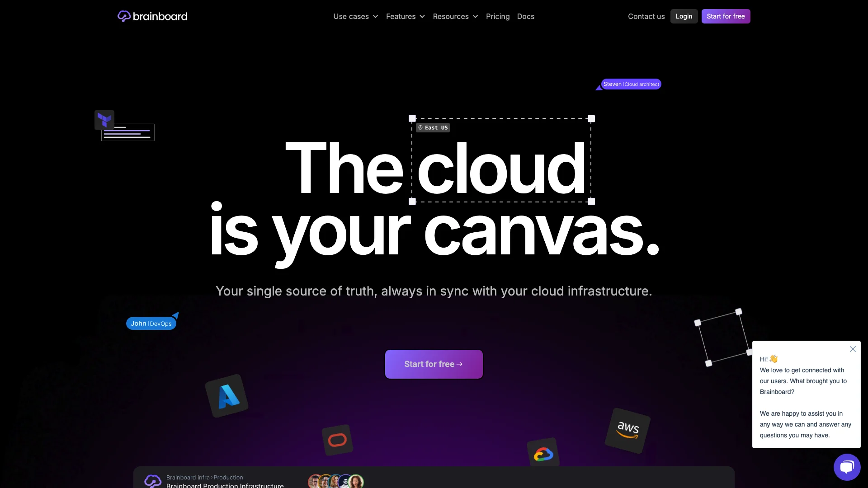Screen dimensions: 868x488
Task: Click the John DevOps collaborator badge
Action: (151, 323)
